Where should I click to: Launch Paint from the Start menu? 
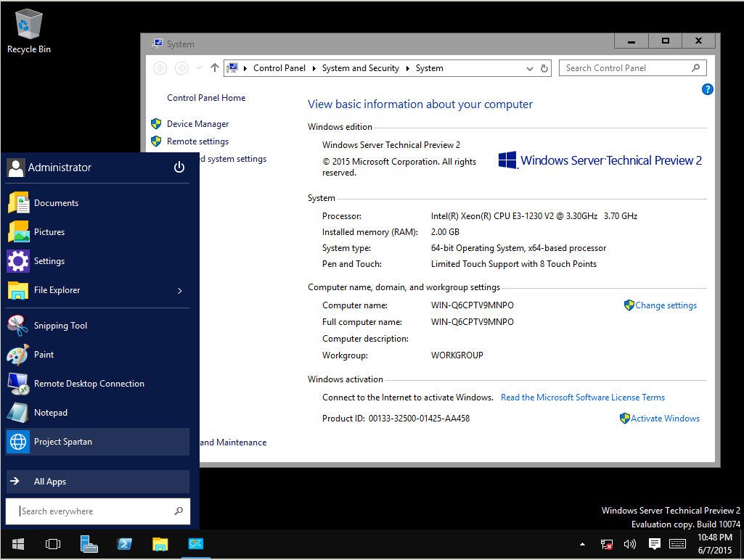[x=44, y=355]
